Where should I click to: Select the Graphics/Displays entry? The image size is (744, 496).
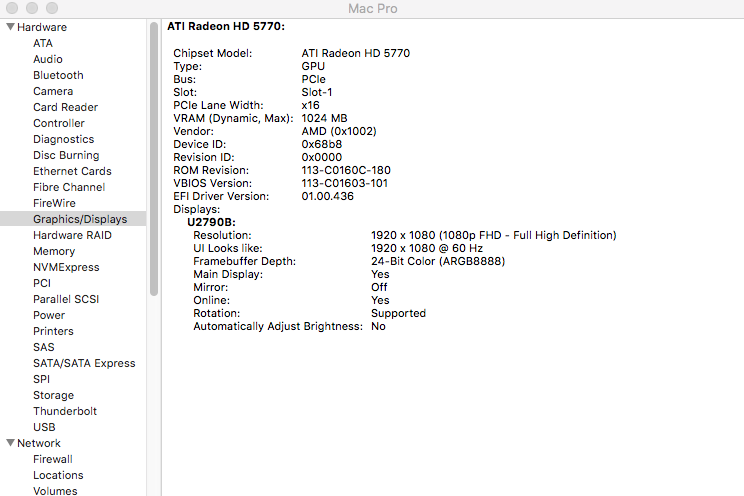pyautogui.click(x=80, y=219)
